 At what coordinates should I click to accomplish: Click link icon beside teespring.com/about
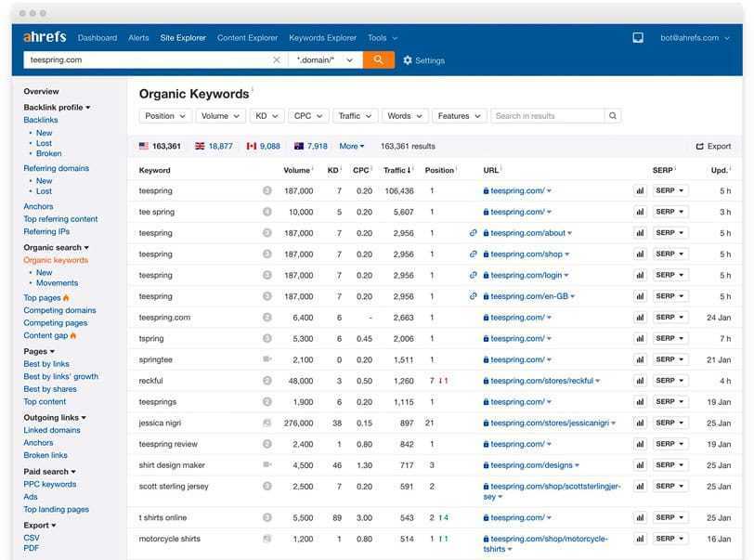click(474, 233)
